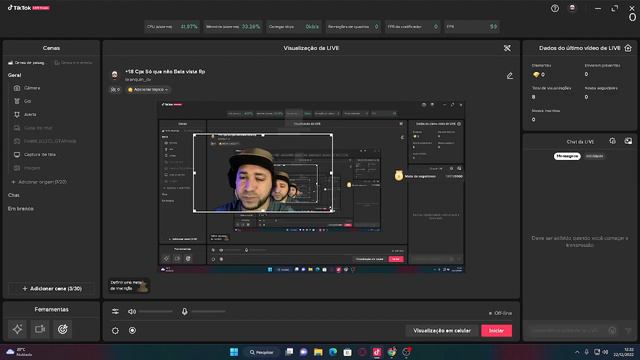Click Adicionar origem button
This screenshot has width=640, height=360.
pos(39,182)
